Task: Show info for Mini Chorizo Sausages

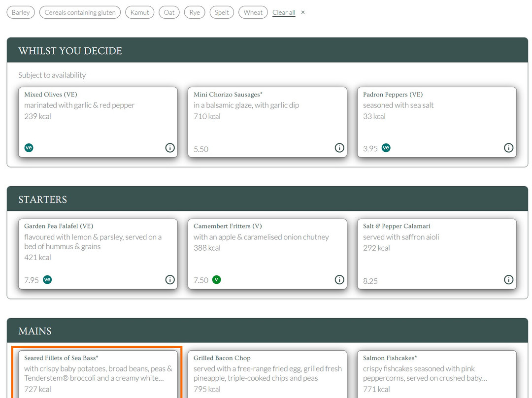Action: coord(339,148)
